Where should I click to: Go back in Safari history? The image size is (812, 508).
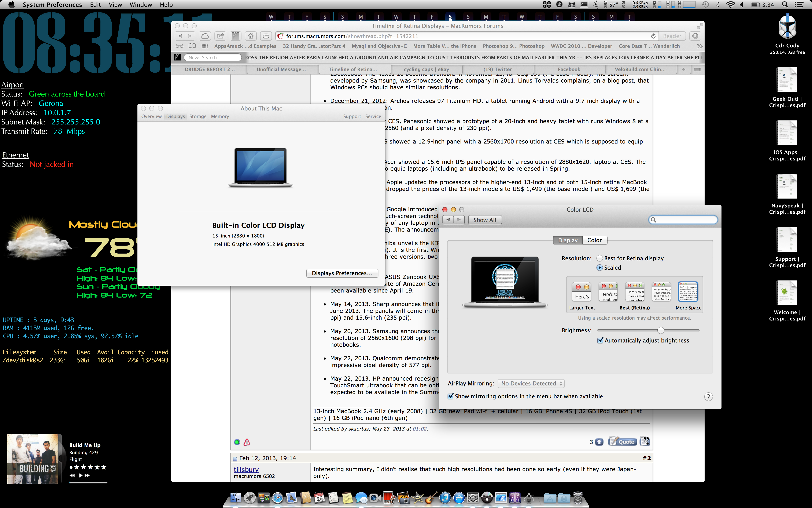pos(180,36)
